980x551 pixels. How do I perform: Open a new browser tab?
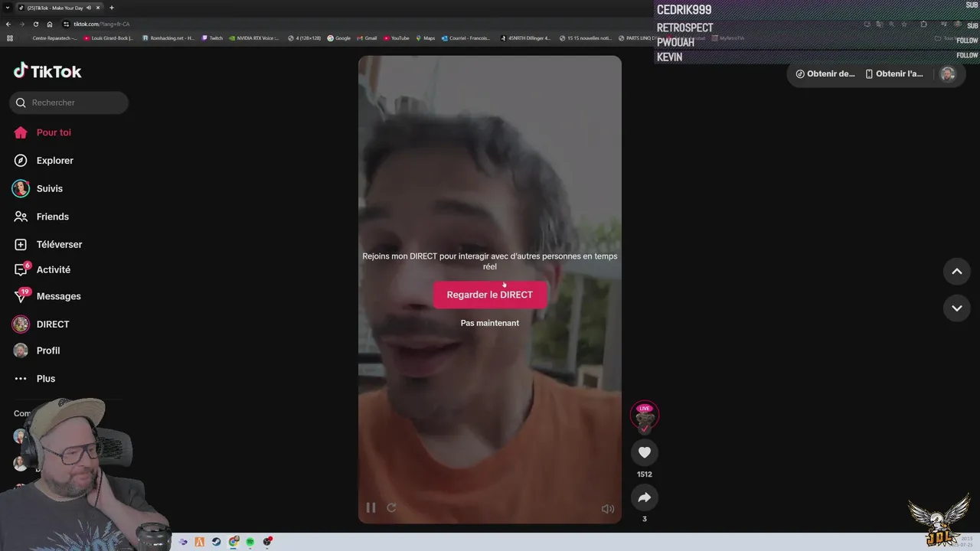click(112, 8)
